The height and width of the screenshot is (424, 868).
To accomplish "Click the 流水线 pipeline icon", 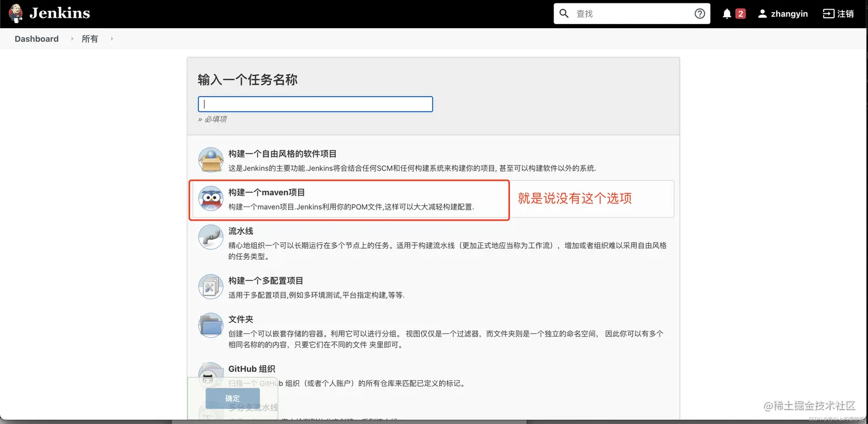I will 211,237.
